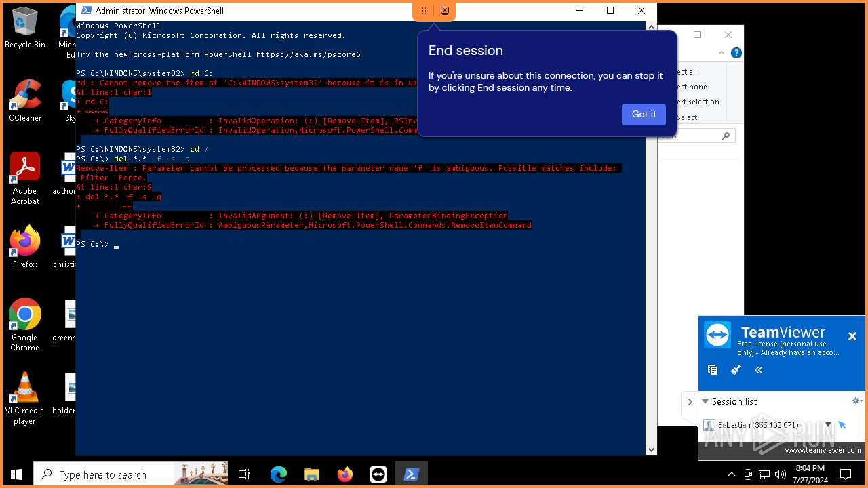Click Invert selection in the Explorer ribbon
This screenshot has height=488, width=868.
point(697,102)
